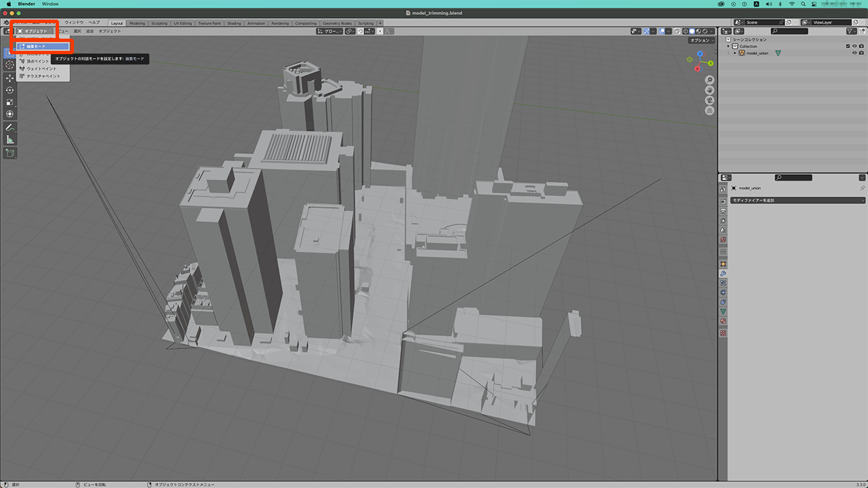This screenshot has height=488, width=868.
Task: Choose Weight Paint from the mode menu
Action: point(43,68)
